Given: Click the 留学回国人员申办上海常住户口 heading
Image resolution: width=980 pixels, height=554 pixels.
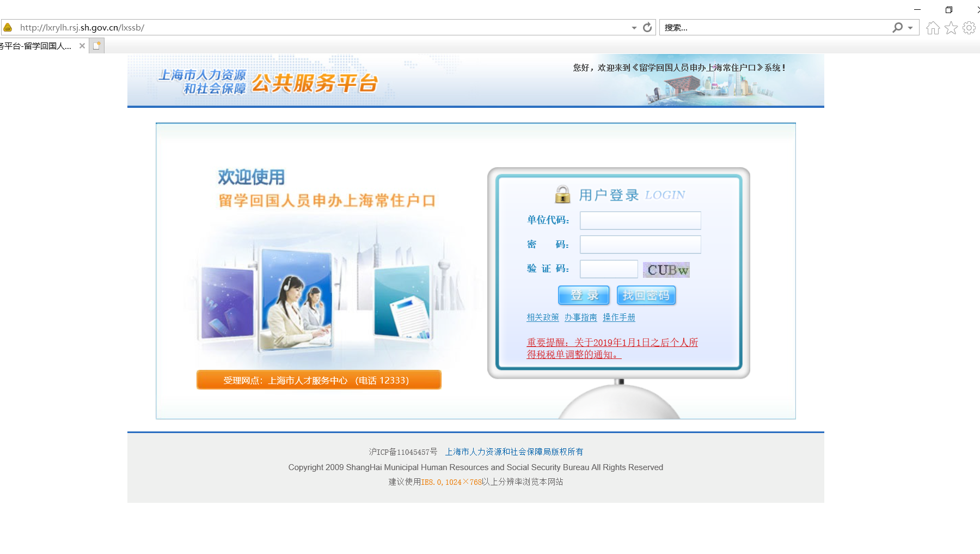Looking at the screenshot, I should coord(327,200).
